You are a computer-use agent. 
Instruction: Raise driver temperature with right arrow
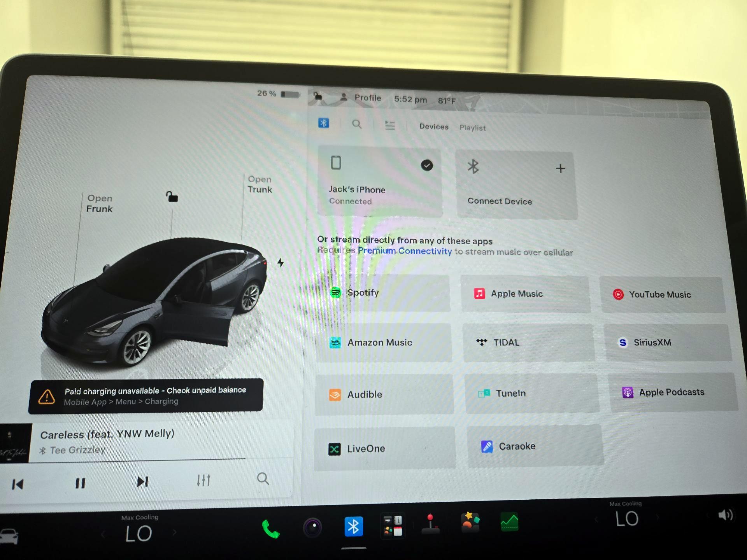(174, 532)
